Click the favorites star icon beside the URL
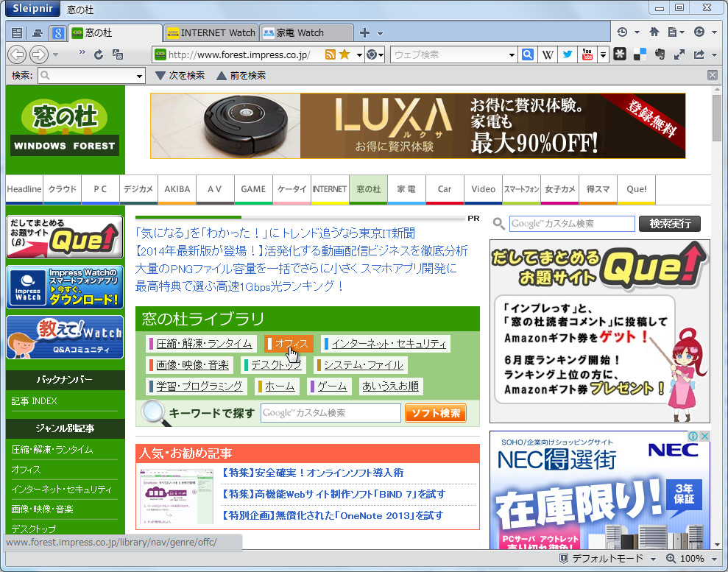This screenshot has height=572, width=728. pyautogui.click(x=344, y=54)
